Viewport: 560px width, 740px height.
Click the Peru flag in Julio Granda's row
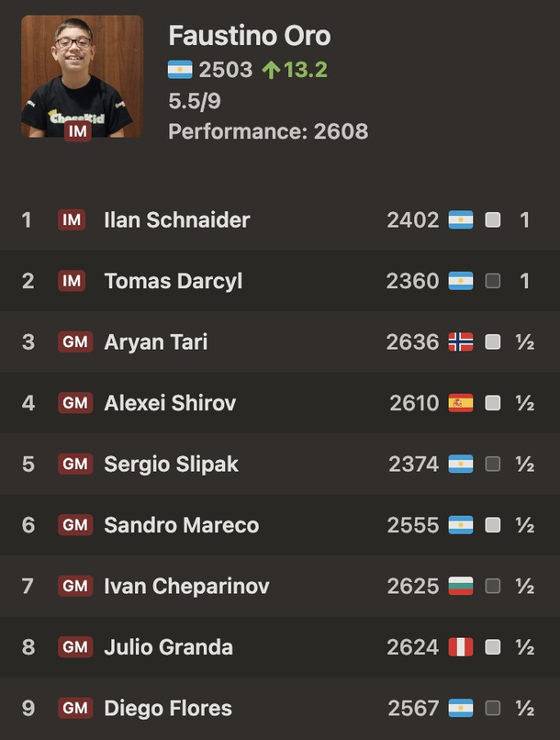point(461,647)
